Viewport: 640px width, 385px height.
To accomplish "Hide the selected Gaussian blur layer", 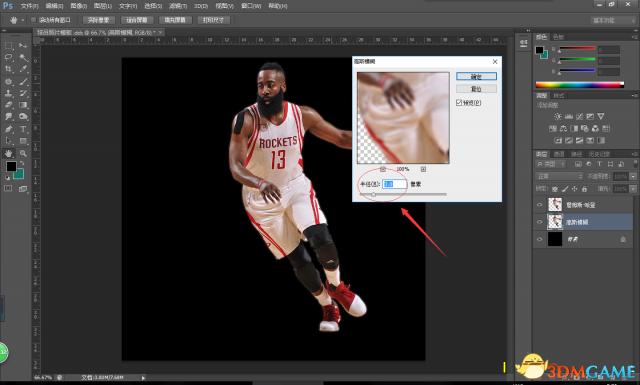I will coord(540,222).
